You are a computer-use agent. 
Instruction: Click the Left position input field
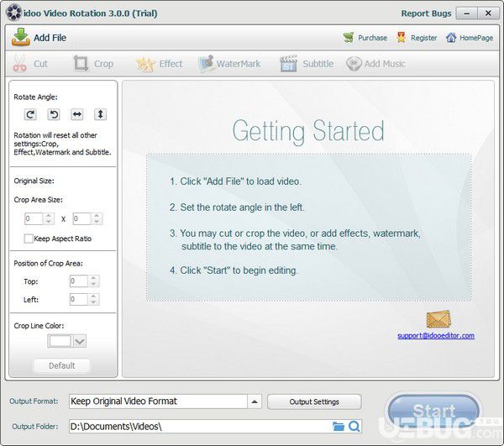coord(79,299)
